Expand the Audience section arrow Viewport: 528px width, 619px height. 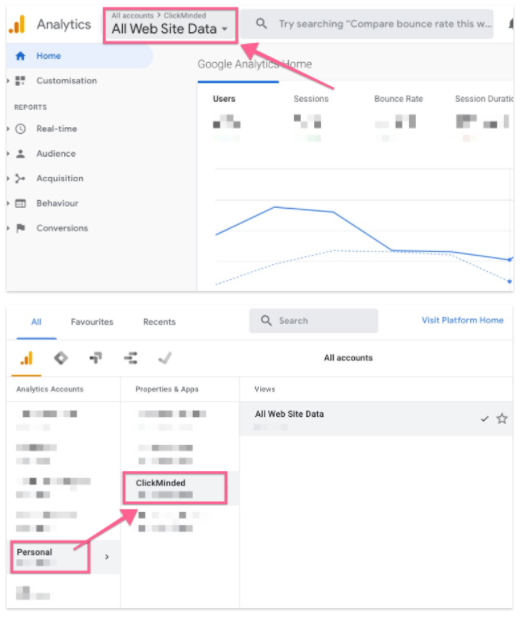click(8, 154)
